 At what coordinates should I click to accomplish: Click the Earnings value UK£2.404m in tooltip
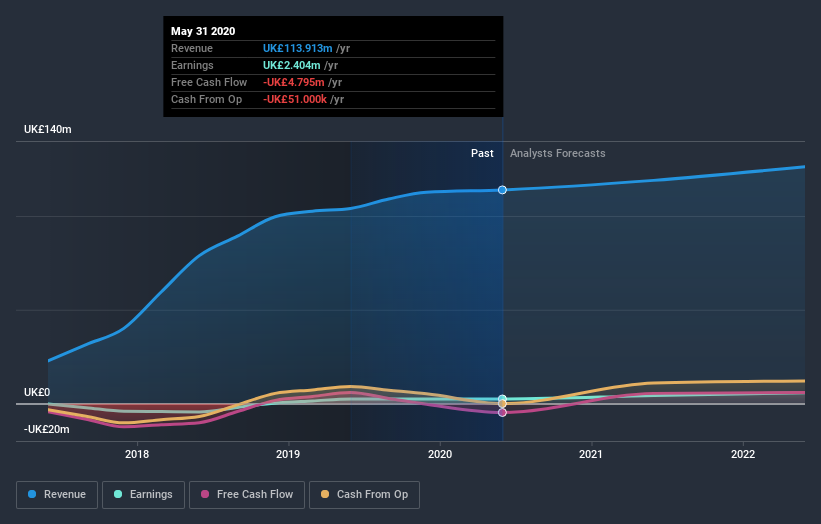pos(292,65)
